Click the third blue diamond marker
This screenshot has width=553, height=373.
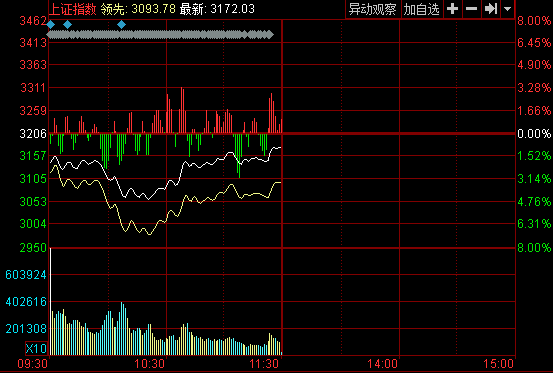(121, 24)
